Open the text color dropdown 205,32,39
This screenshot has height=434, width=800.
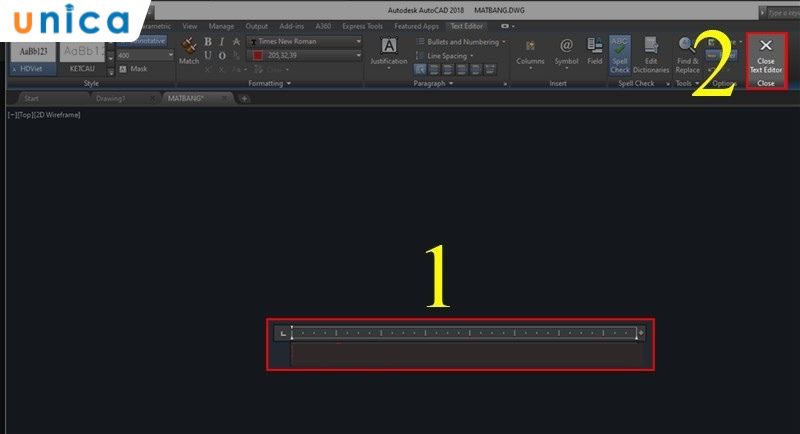[305, 55]
